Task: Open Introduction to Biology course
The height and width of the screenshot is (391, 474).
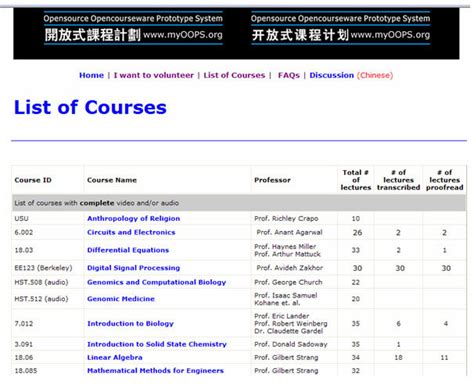Action: pyautogui.click(x=130, y=323)
